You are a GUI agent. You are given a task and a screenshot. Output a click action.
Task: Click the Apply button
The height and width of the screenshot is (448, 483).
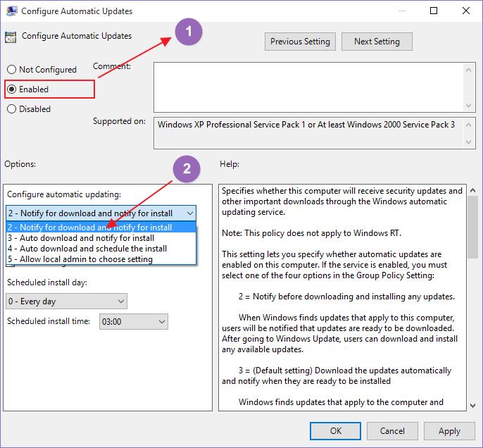(x=449, y=431)
